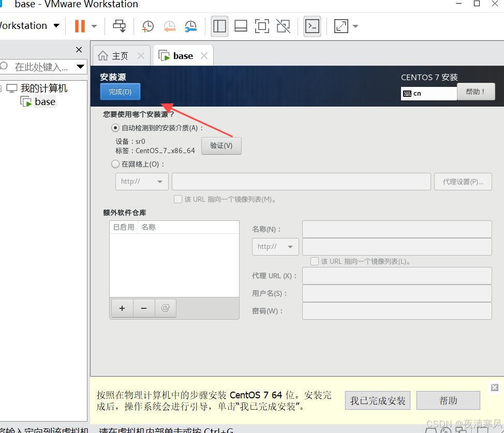504x433 pixels.
Task: Take a snapshot of the VM
Action: click(x=148, y=26)
